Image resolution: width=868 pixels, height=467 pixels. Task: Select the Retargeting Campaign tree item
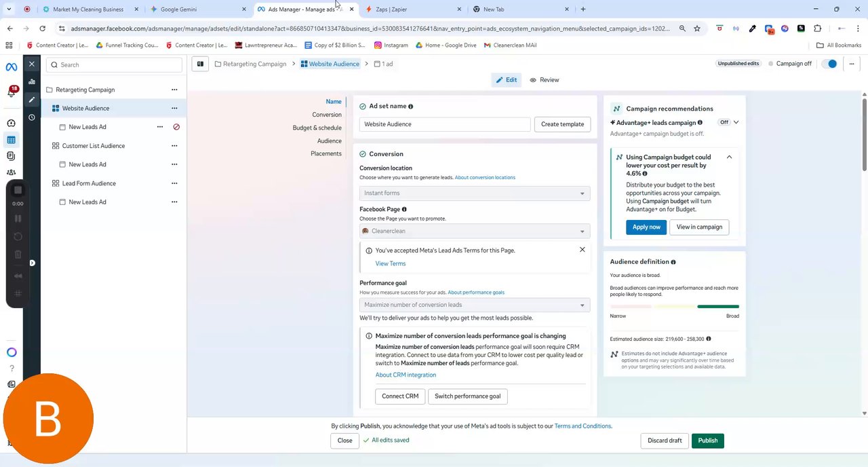[x=85, y=90]
